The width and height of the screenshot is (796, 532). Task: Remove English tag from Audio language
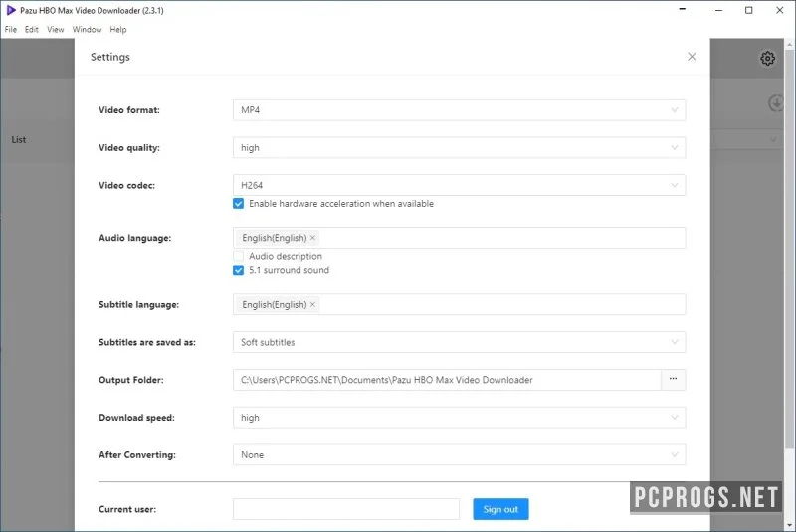tap(312, 238)
